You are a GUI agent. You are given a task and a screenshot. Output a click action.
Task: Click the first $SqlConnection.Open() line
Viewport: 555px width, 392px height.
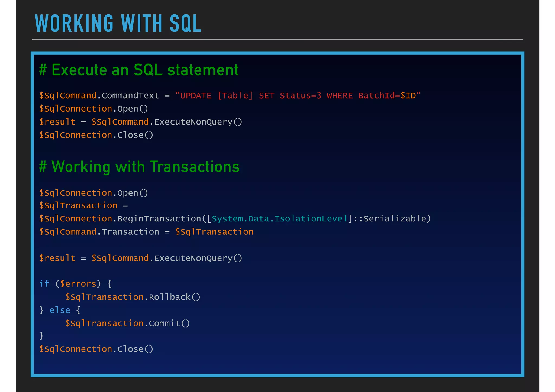(94, 109)
